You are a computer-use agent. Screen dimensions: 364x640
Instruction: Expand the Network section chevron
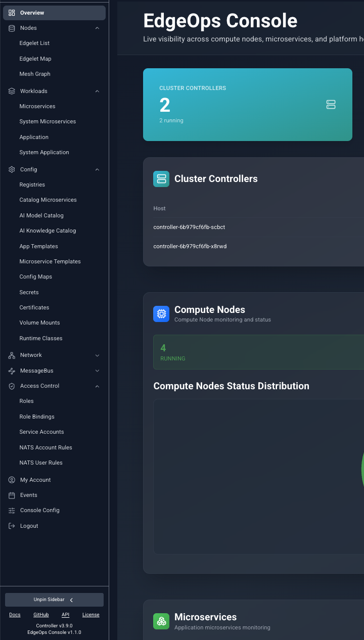click(97, 355)
